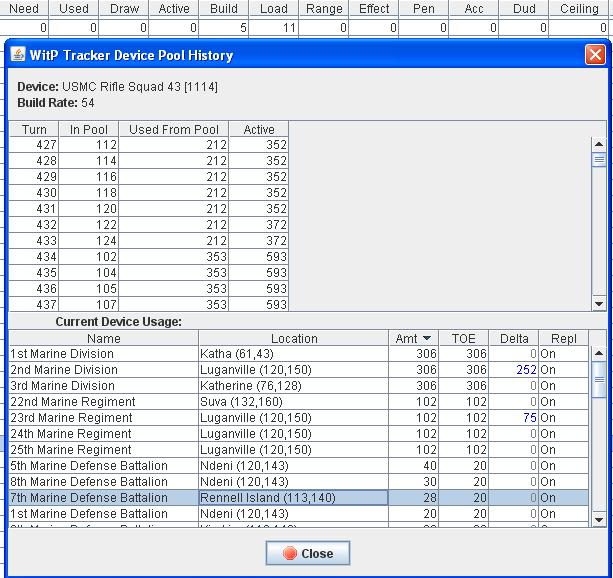The height and width of the screenshot is (578, 613).
Task: Select the turn 430 history row
Action: [x=149, y=193]
